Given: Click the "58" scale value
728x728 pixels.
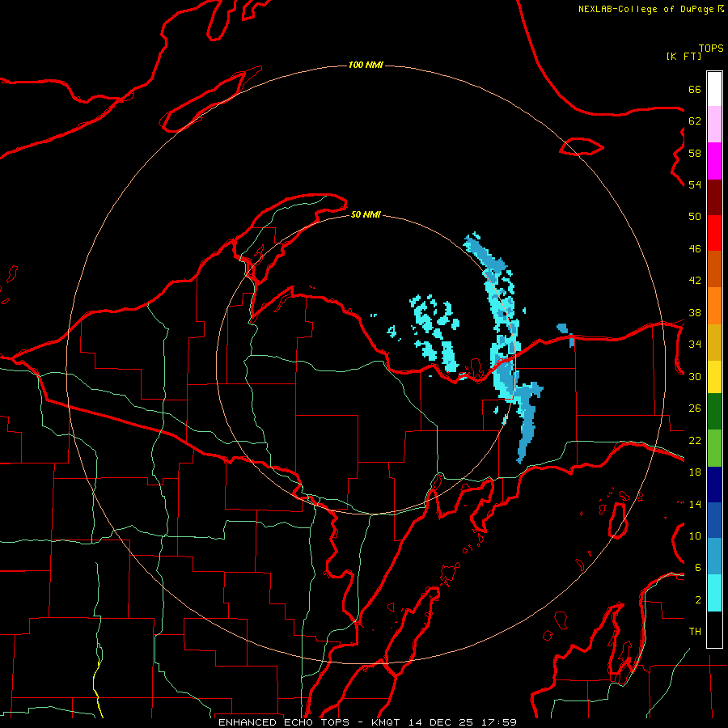Looking at the screenshot, I should 695,153.
